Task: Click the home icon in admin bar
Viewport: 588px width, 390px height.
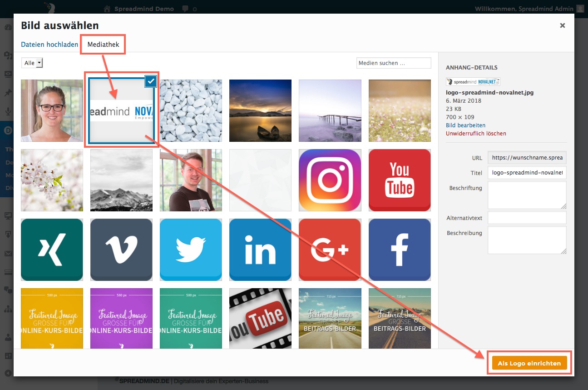Action: click(x=107, y=9)
